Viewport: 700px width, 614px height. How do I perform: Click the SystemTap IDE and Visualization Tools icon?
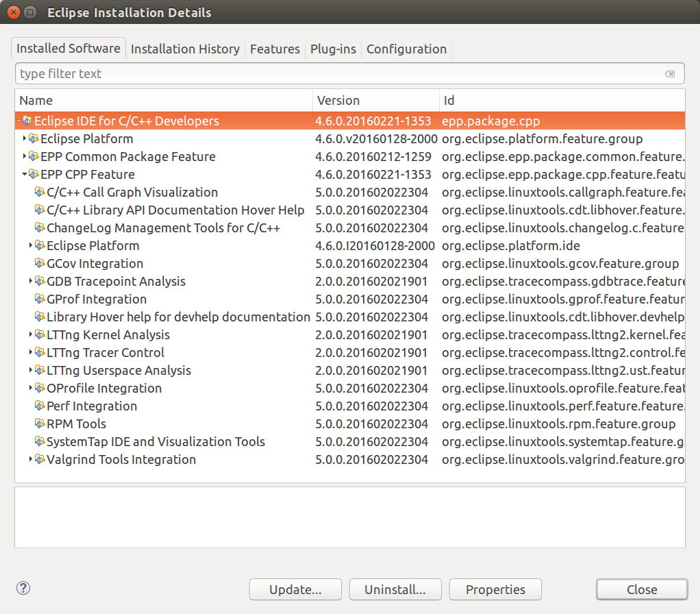[x=40, y=441]
